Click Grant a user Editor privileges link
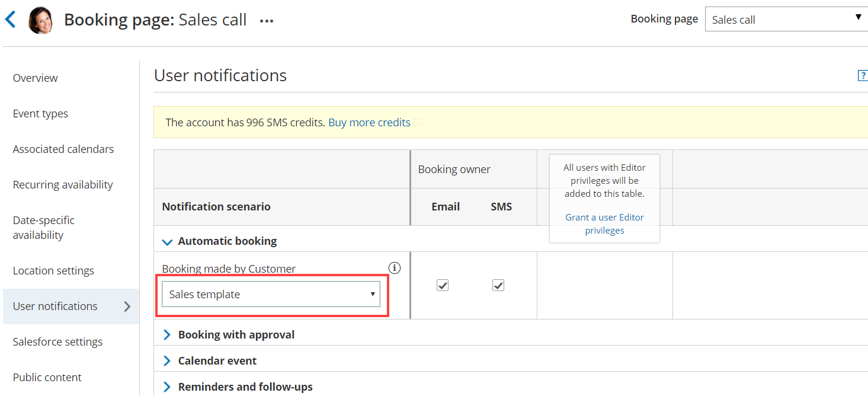868x396 pixels. [x=604, y=224]
